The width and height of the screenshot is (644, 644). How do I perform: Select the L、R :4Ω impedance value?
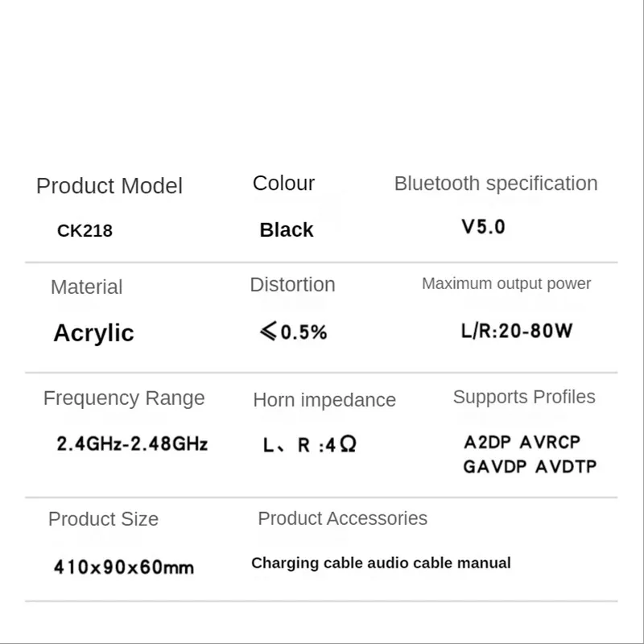point(309,445)
